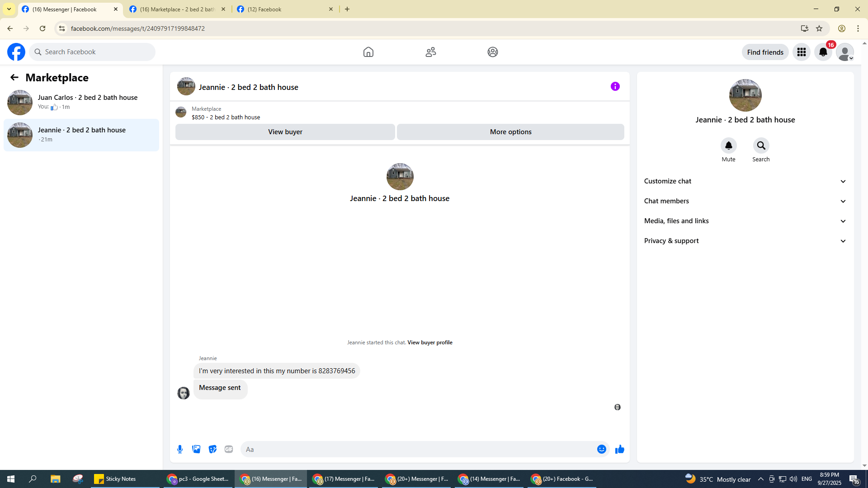The height and width of the screenshot is (488, 868).
Task: Open the sticker picker icon
Action: (x=212, y=449)
